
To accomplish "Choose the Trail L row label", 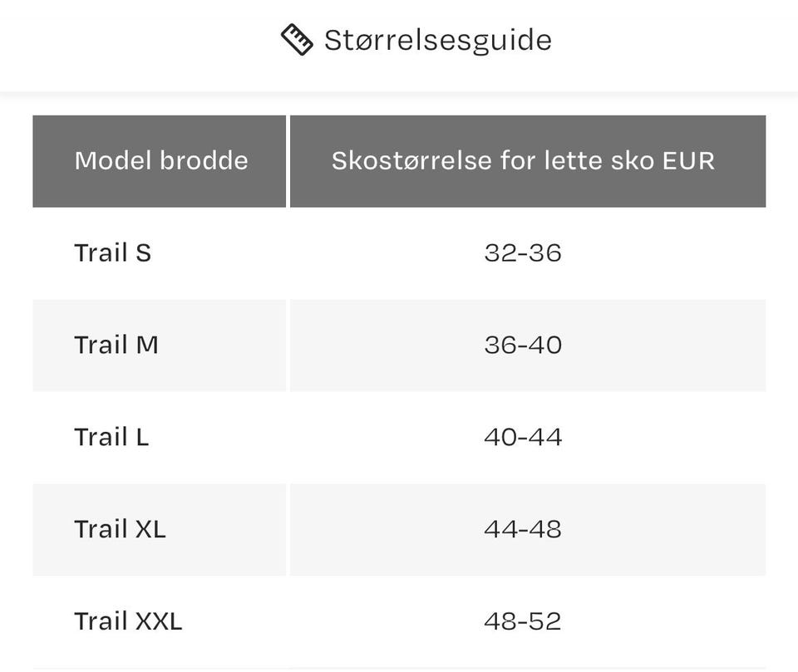I will point(111,437).
